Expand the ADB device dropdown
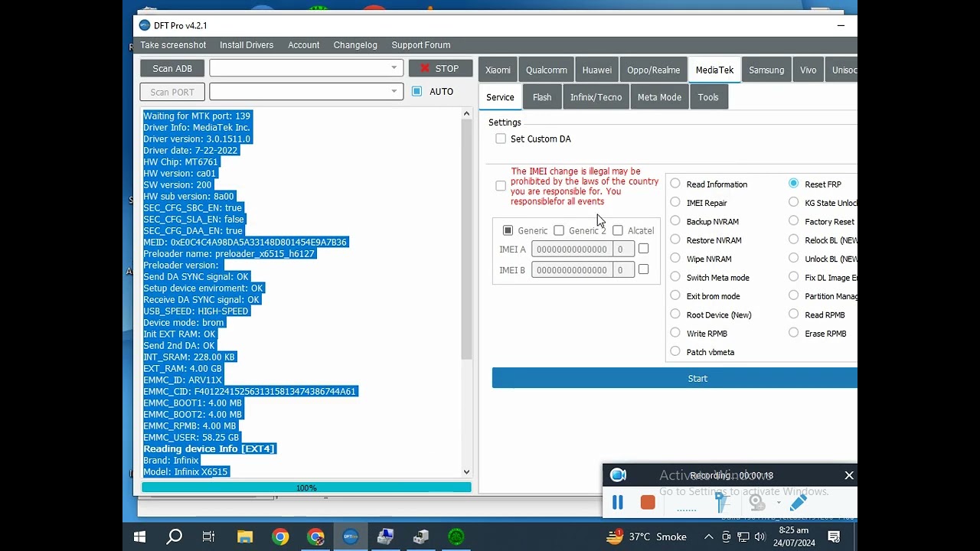The height and width of the screenshot is (551, 980). coord(394,68)
